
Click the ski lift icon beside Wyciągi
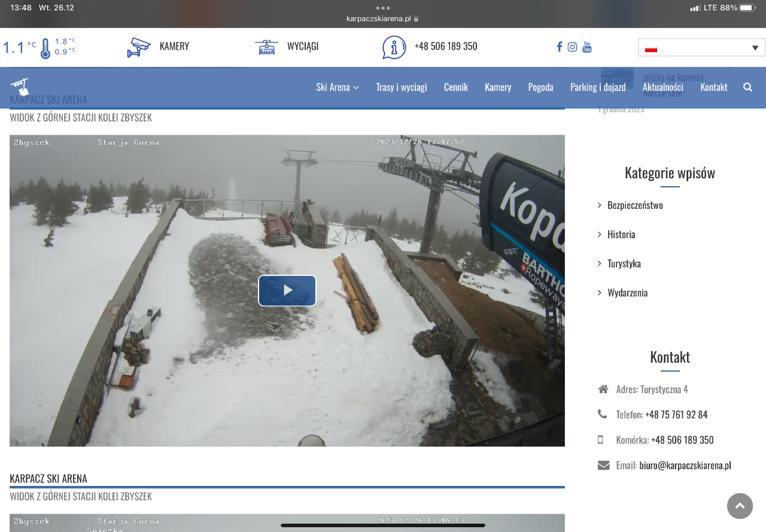pos(266,47)
